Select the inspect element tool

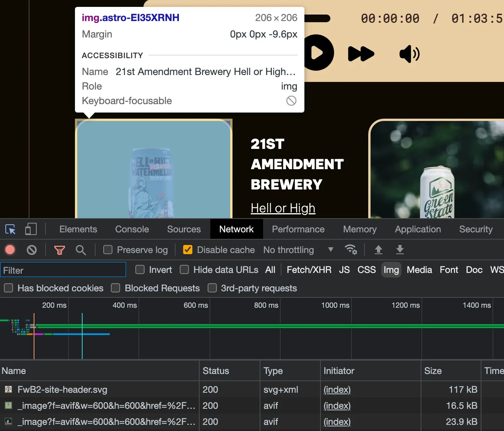point(10,229)
